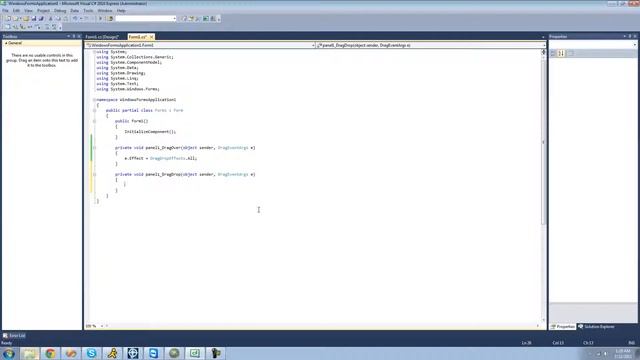Click the Toolbox 'no usable controls' text
Image resolution: width=640 pixels, height=360 pixels.
[x=42, y=60]
